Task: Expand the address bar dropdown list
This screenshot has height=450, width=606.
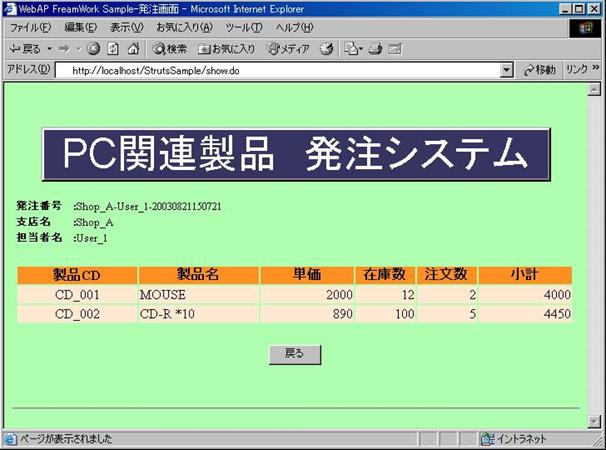Action: 506,70
